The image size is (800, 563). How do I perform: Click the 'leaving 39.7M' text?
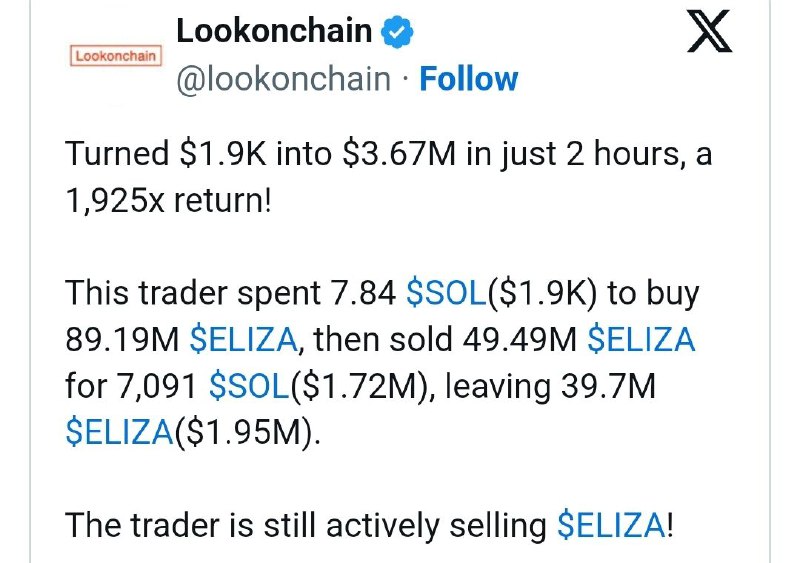[x=551, y=386]
